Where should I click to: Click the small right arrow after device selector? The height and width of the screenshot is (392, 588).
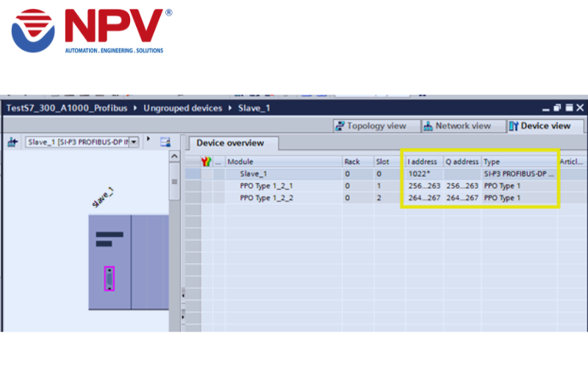point(148,140)
